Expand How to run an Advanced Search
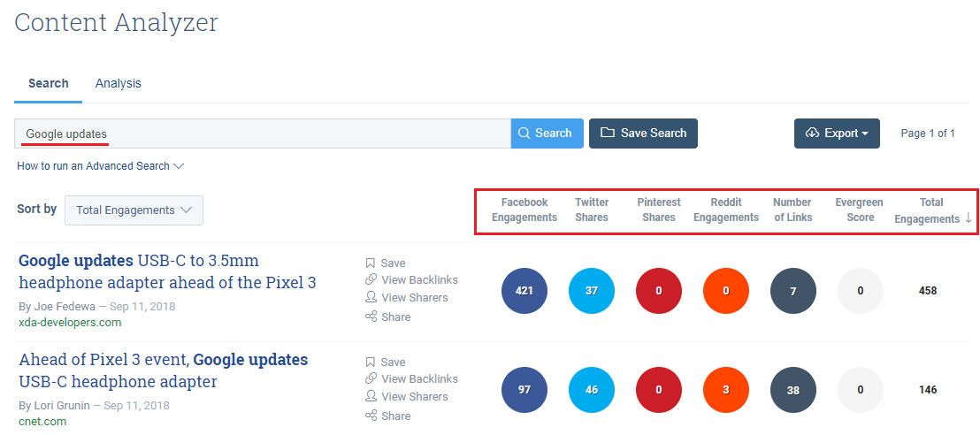The image size is (980, 435). click(101, 166)
